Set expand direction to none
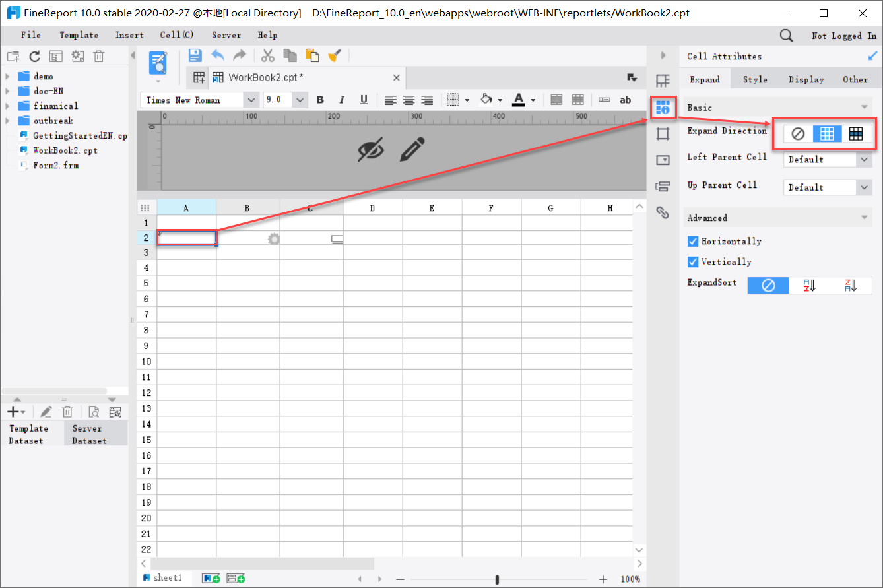This screenshot has width=883, height=588. tap(798, 134)
